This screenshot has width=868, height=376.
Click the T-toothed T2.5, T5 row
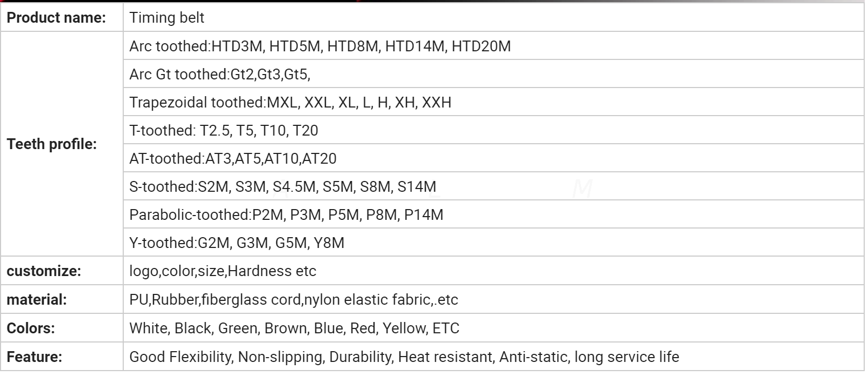(x=224, y=131)
